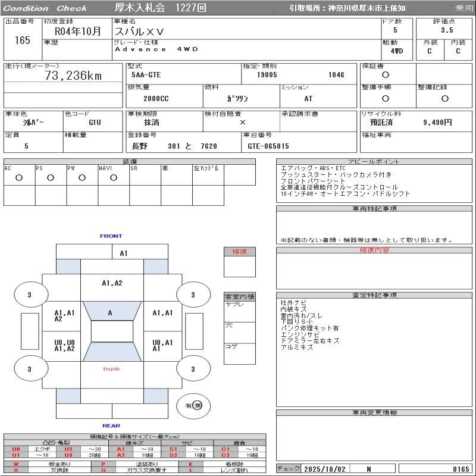Click the bottom-right tire circle marked 3
This screenshot has height=476, width=476.
click(192, 369)
